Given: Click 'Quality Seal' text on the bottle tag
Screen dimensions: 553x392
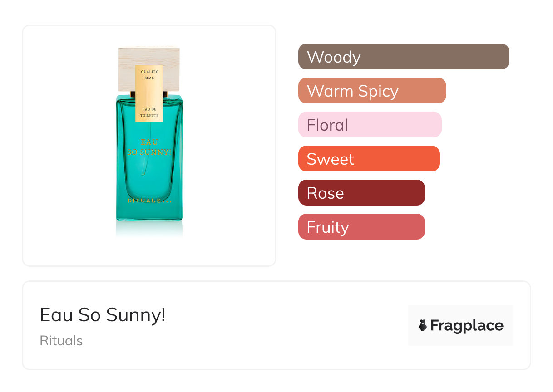Looking at the screenshot, I should [x=149, y=75].
